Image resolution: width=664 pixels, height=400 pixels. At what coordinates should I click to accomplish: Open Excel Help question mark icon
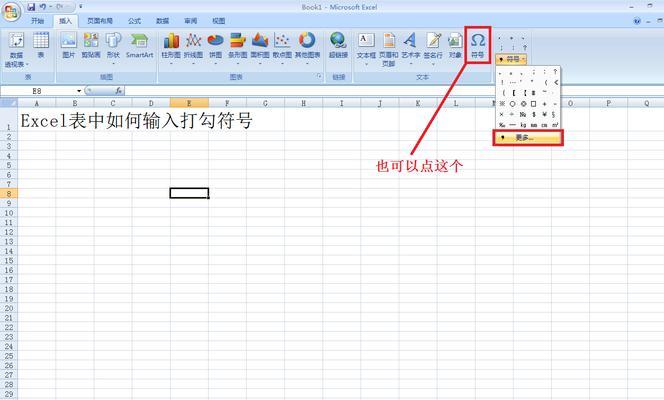click(x=637, y=21)
